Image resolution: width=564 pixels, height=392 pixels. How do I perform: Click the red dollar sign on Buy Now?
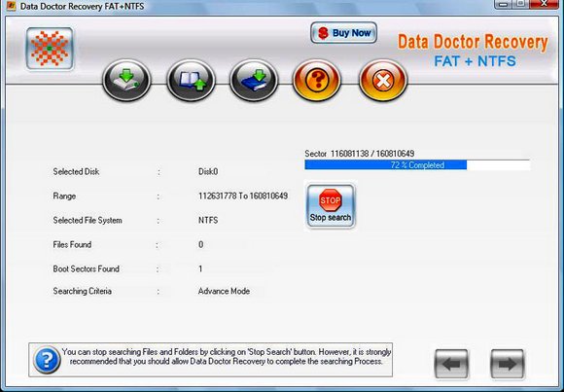pos(324,33)
